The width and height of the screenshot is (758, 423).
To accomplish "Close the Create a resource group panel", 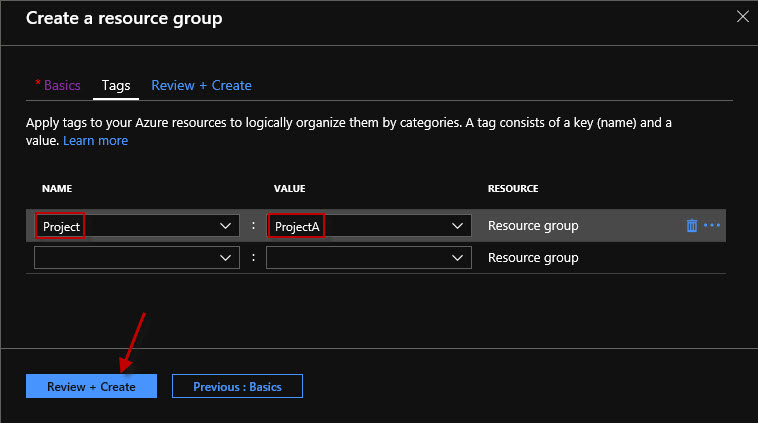I will pos(743,16).
